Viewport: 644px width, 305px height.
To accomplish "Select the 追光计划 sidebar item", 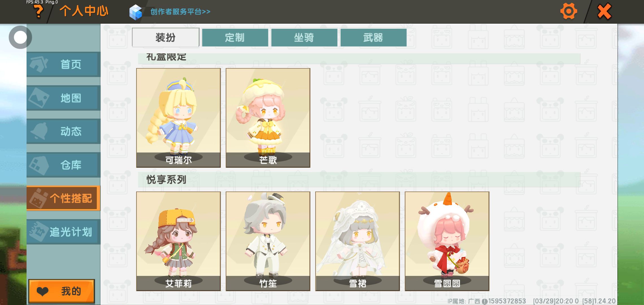I will tap(64, 232).
